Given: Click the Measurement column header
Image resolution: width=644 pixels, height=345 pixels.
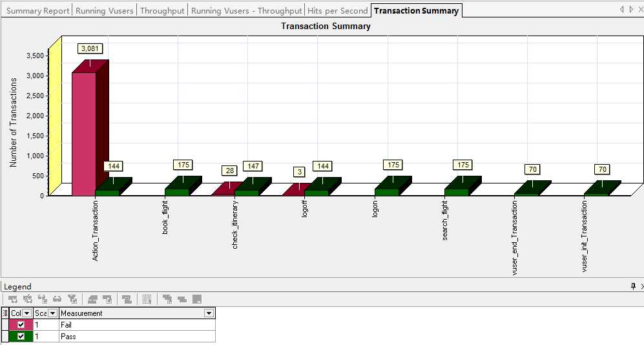Looking at the screenshot, I should 137,313.
